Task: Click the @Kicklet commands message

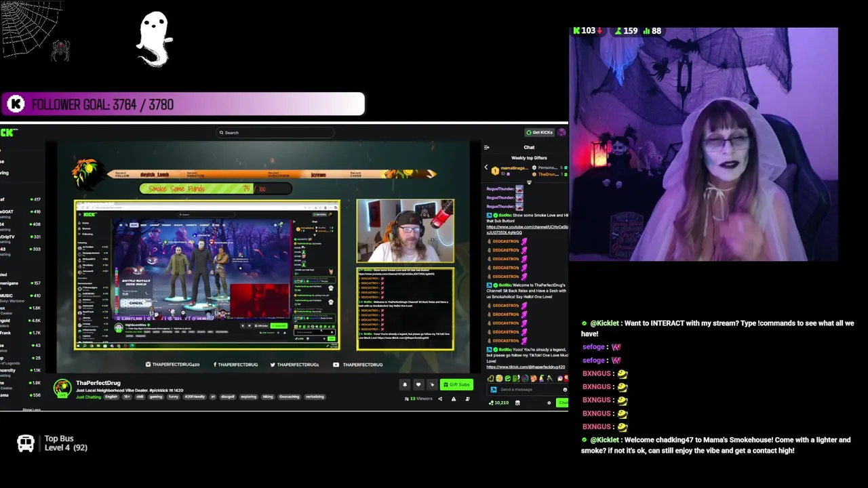Action: pyautogui.click(x=717, y=328)
